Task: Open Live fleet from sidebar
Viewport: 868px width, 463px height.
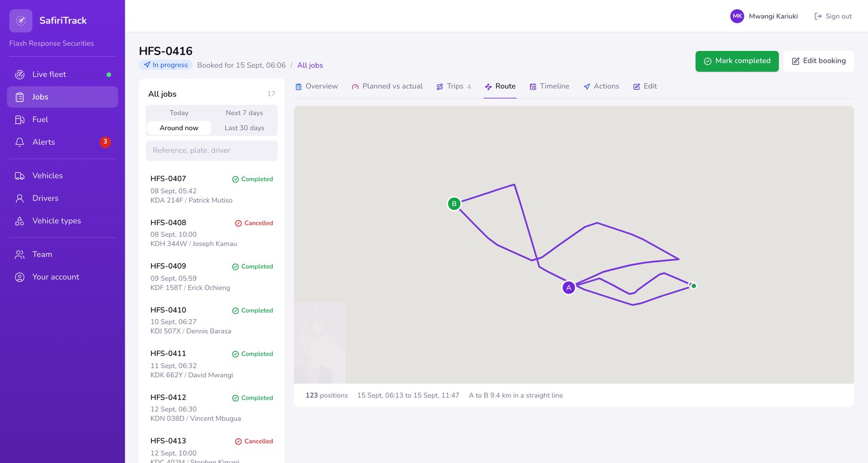Action: coord(62,74)
